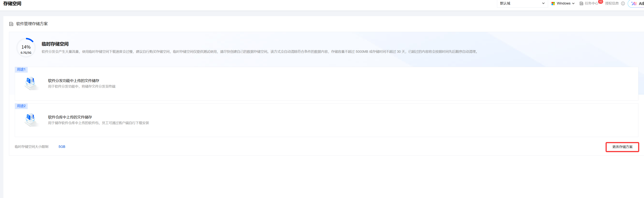Click the task center document icon
Image resolution: width=644 pixels, height=198 pixels.
coord(581,4)
